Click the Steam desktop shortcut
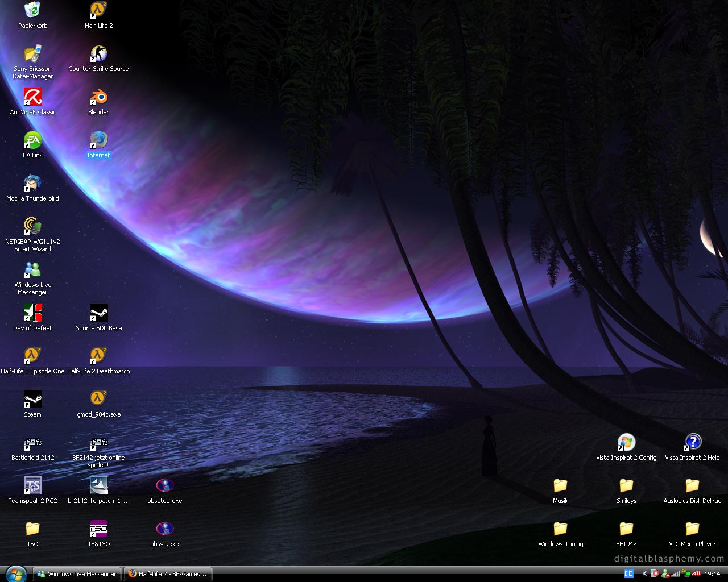The image size is (728, 582). (32, 400)
